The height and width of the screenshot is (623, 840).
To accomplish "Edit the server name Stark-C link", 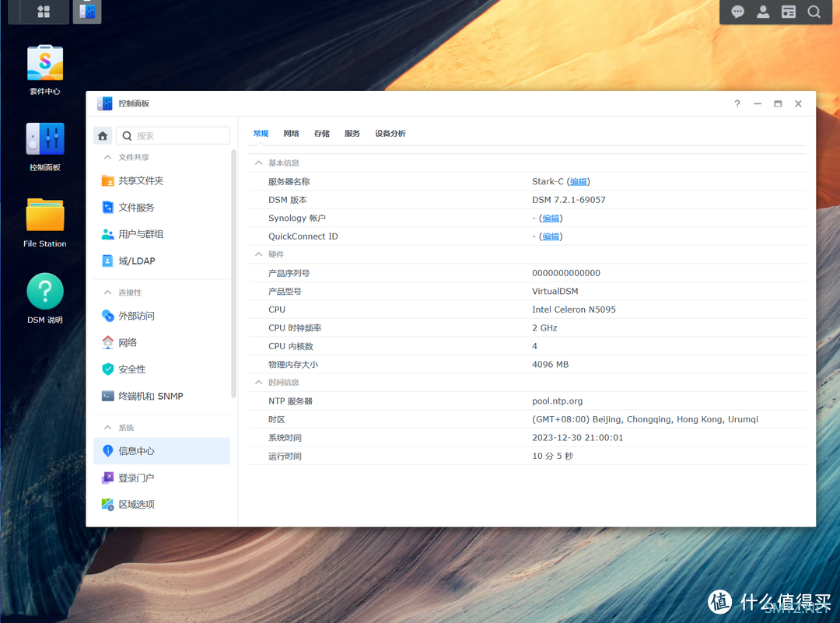I will click(x=579, y=181).
